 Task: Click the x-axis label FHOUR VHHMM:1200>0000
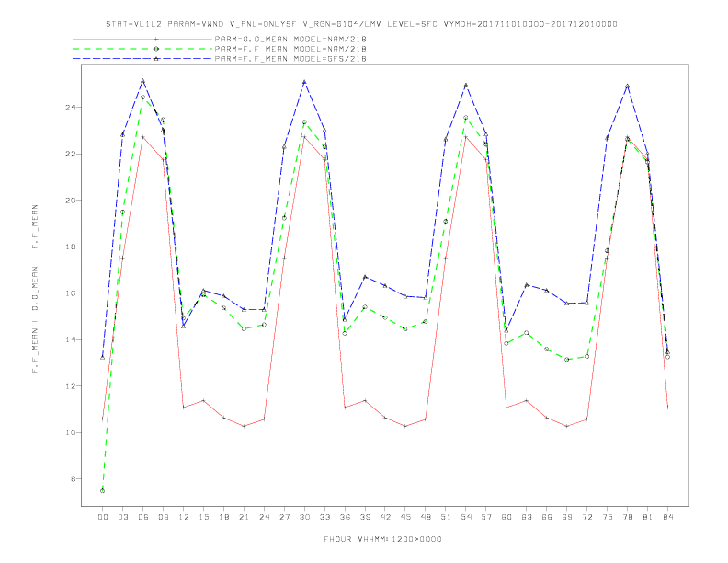point(382,539)
